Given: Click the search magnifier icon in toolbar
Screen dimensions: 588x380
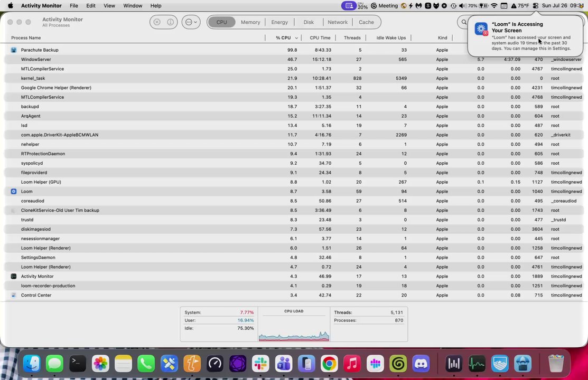Looking at the screenshot, I should click(x=464, y=22).
